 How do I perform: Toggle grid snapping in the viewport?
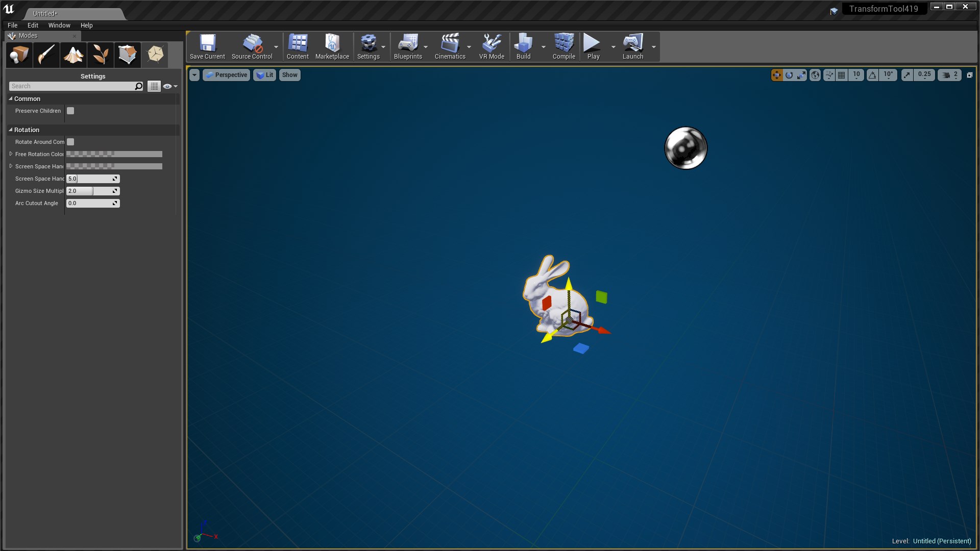[x=842, y=75]
